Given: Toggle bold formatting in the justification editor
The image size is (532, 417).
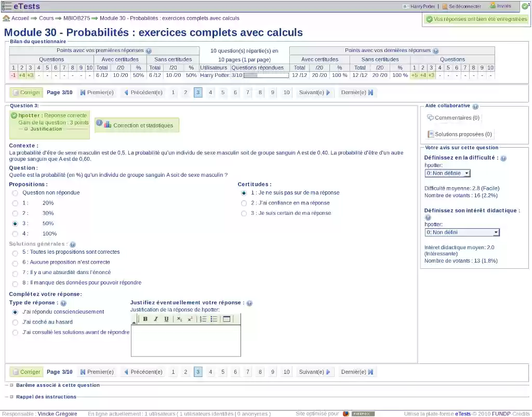Looking at the screenshot, I should point(145,319).
